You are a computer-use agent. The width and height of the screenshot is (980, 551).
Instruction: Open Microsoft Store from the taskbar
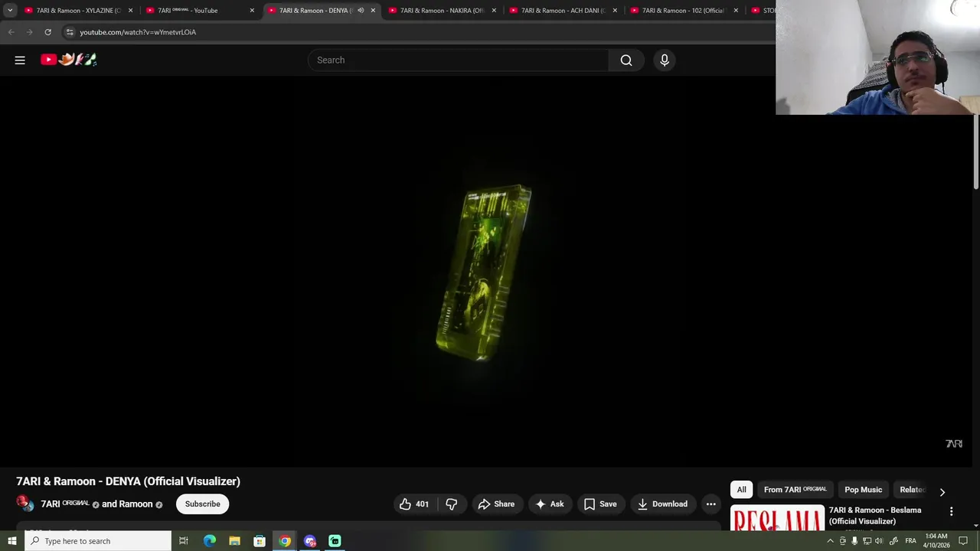click(x=260, y=541)
